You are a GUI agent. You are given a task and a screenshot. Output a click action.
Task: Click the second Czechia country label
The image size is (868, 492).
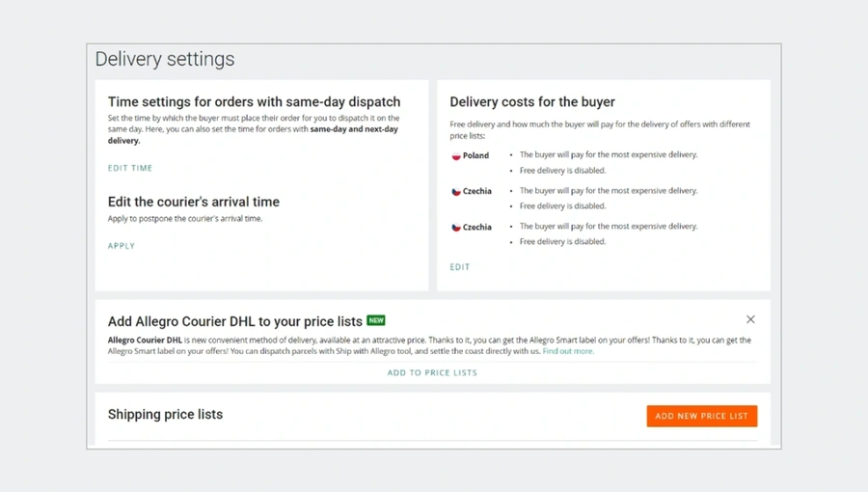pyautogui.click(x=476, y=227)
